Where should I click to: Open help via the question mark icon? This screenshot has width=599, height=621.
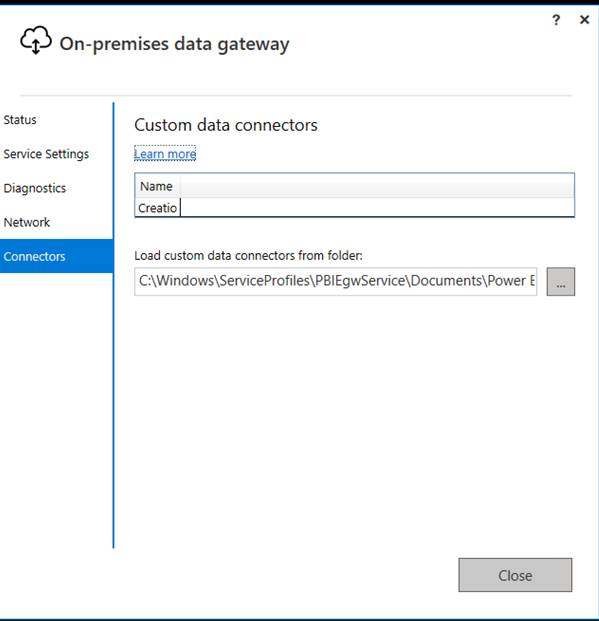click(556, 19)
